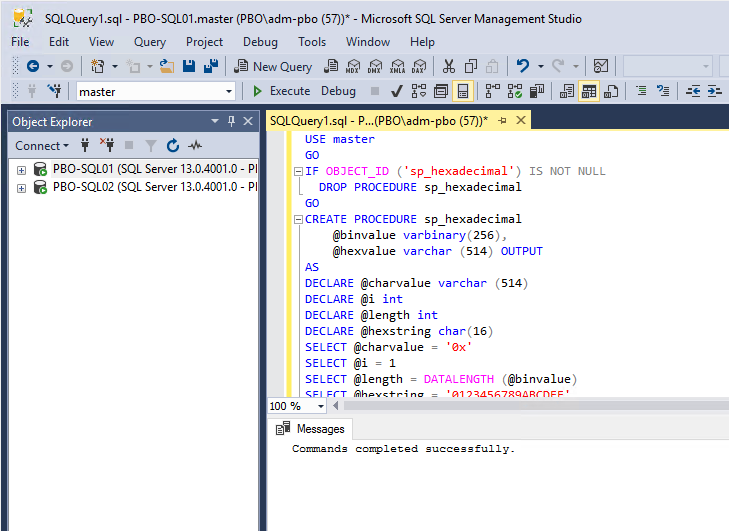Open the Connect dropdown in Object Explorer

click(x=42, y=146)
